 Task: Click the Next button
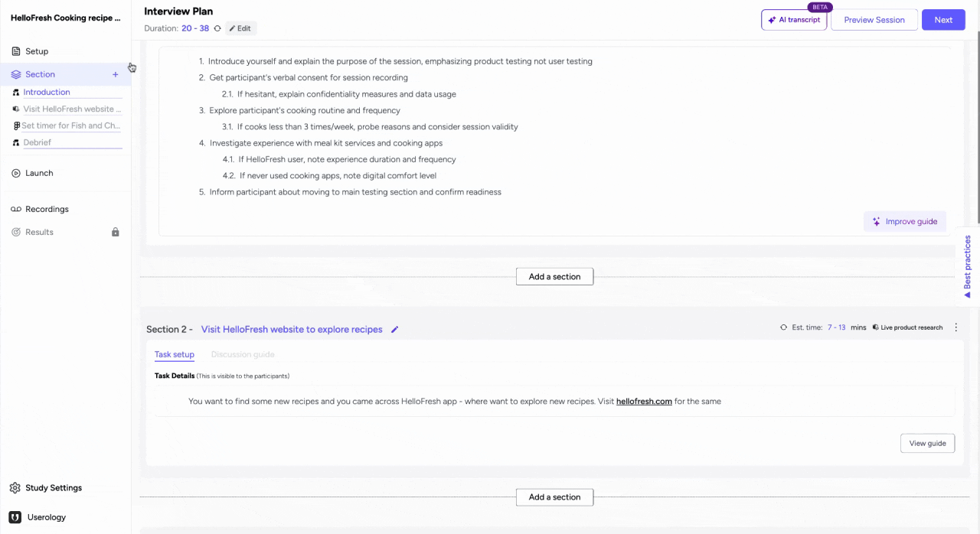[943, 19]
